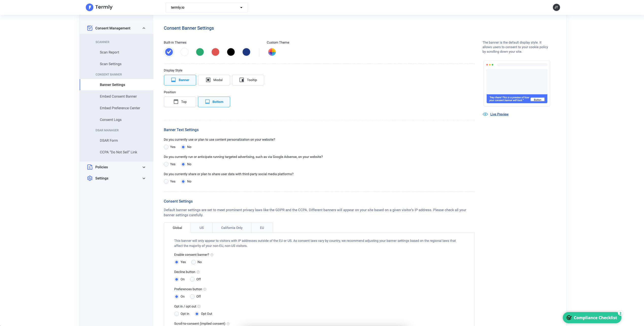Select the red built-in theme
Image resolution: width=644 pixels, height=326 pixels.
click(x=215, y=52)
